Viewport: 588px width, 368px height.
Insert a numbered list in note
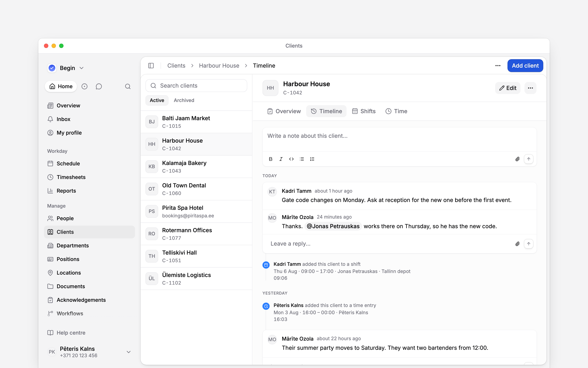pos(312,159)
